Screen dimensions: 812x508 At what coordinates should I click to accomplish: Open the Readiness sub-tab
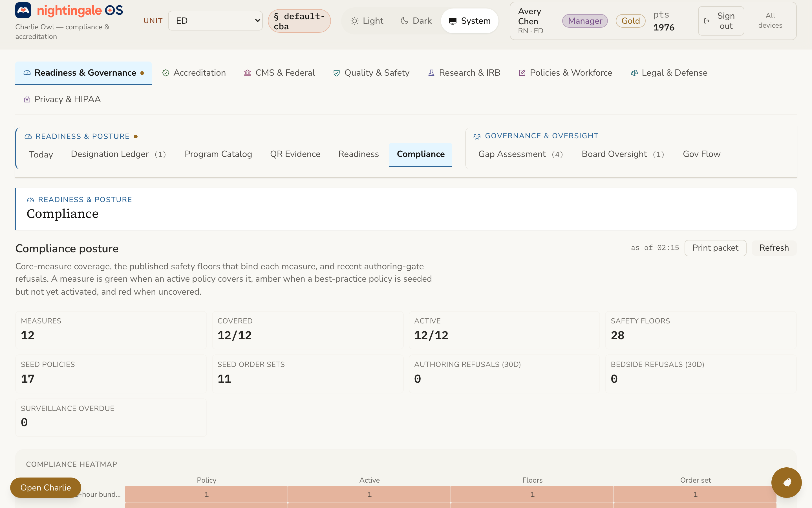tap(358, 154)
